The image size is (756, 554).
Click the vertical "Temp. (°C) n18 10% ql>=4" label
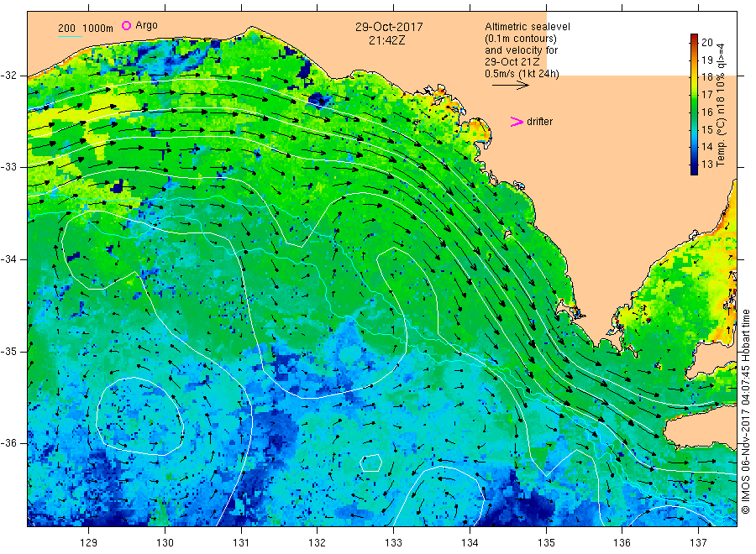[721, 105]
